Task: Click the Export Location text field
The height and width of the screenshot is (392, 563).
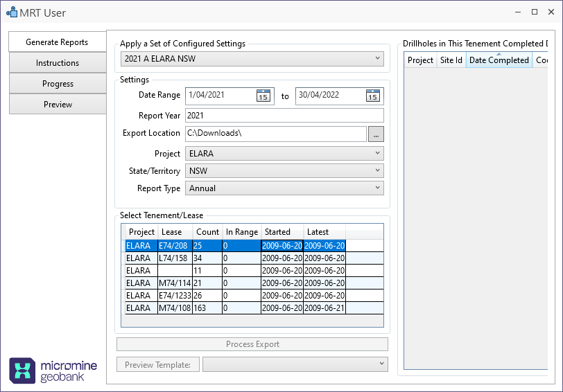Action: (275, 134)
